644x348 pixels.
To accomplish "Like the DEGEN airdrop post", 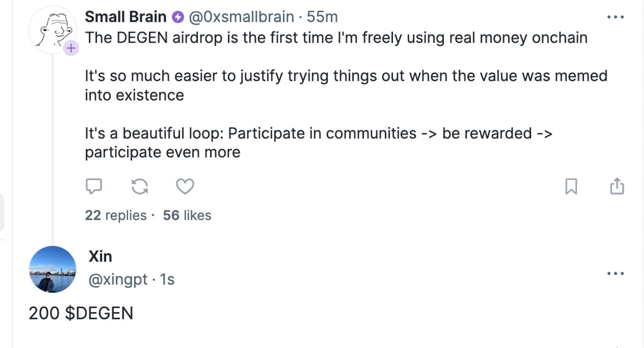I will pos(185,186).
